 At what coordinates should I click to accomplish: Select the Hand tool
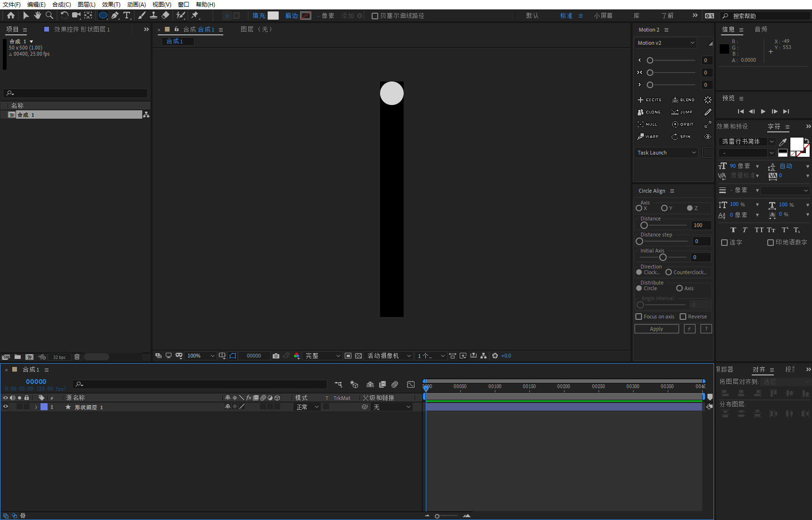(x=38, y=16)
